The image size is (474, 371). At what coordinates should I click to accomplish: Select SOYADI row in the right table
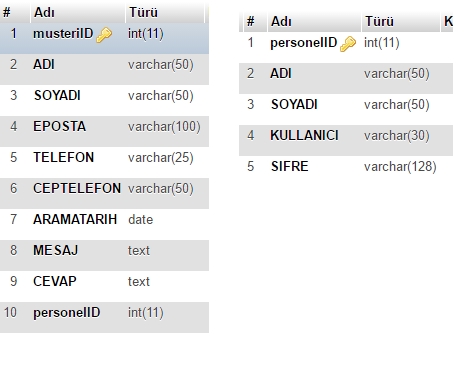(x=346, y=109)
